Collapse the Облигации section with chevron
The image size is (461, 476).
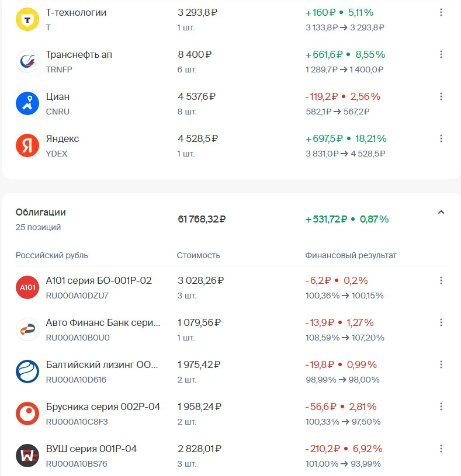click(x=441, y=212)
